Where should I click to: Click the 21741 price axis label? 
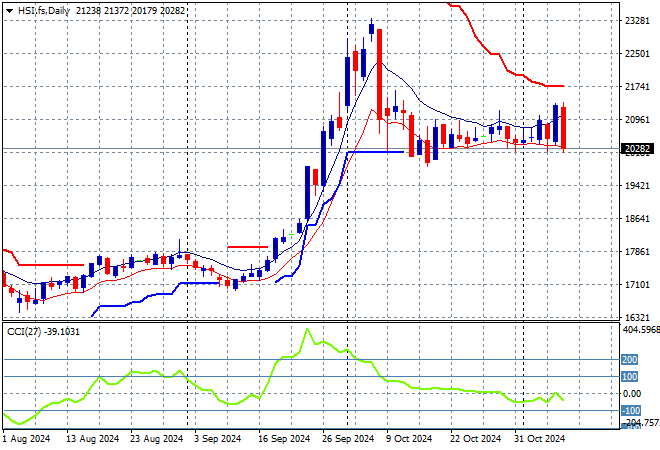click(637, 87)
